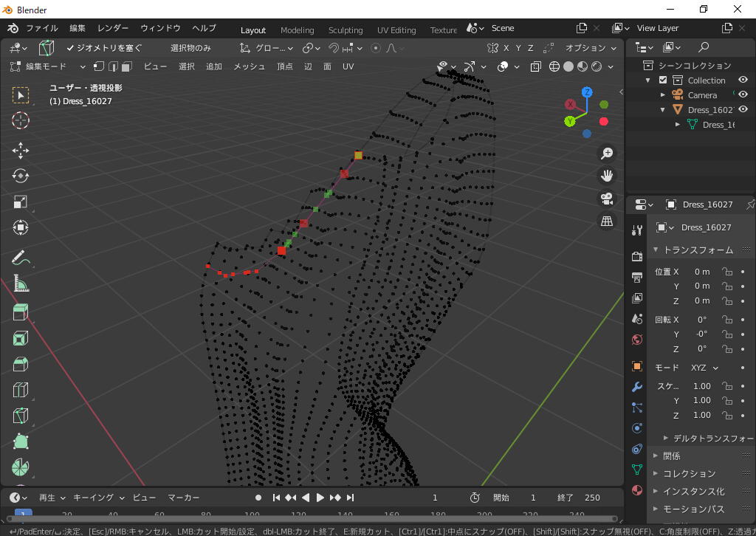Screen dimensions: 756x536
Task: Select the Knife tool
Action: click(x=20, y=416)
